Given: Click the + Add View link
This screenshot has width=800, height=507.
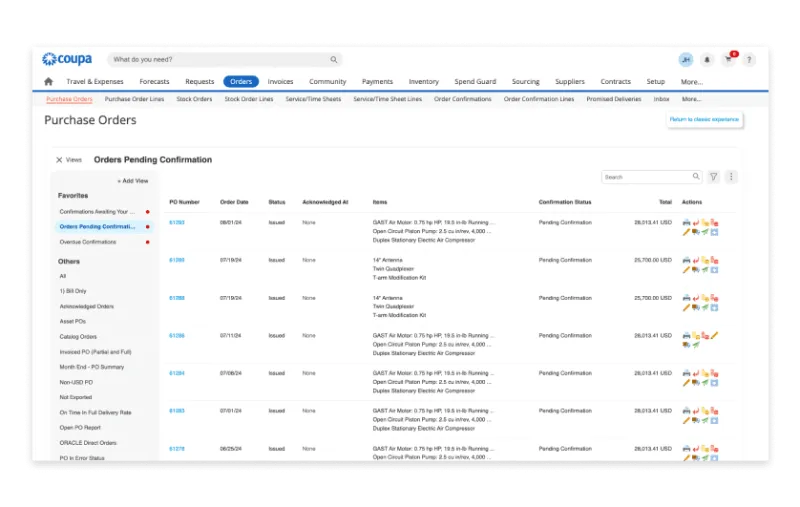Looking at the screenshot, I should point(133,181).
